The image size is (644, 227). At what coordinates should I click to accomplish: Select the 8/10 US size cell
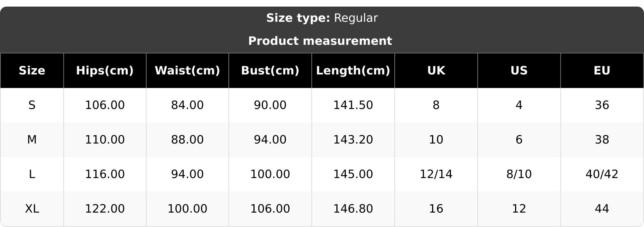tap(519, 174)
